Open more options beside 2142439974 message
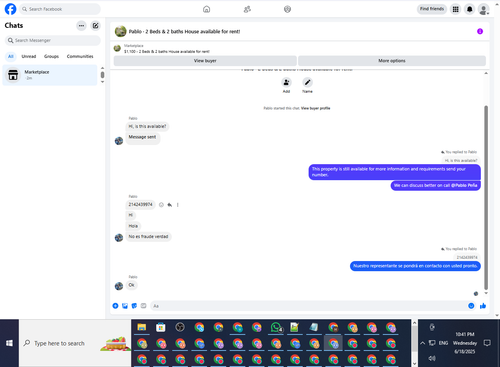This screenshot has height=367, width=500. pos(178,205)
